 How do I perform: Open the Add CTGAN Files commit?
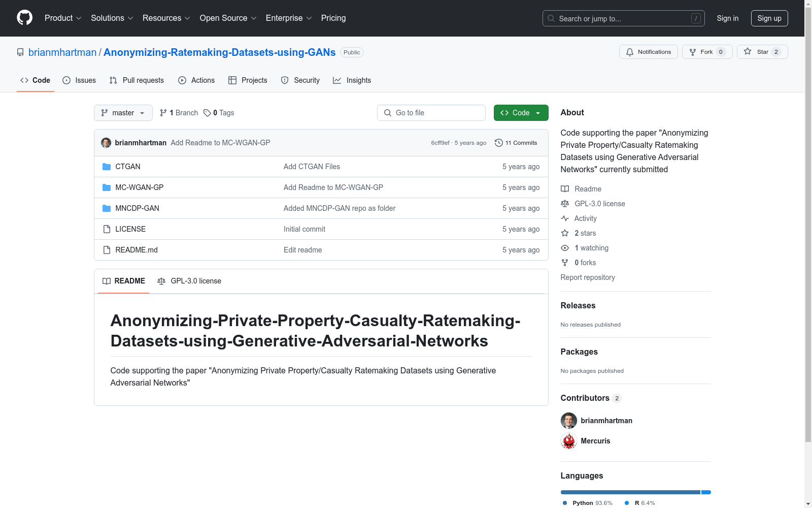(312, 167)
